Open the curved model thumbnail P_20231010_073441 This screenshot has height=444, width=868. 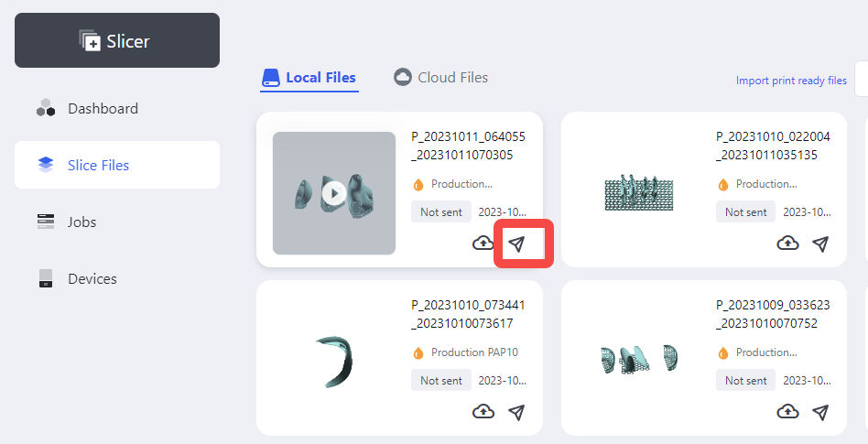334,361
